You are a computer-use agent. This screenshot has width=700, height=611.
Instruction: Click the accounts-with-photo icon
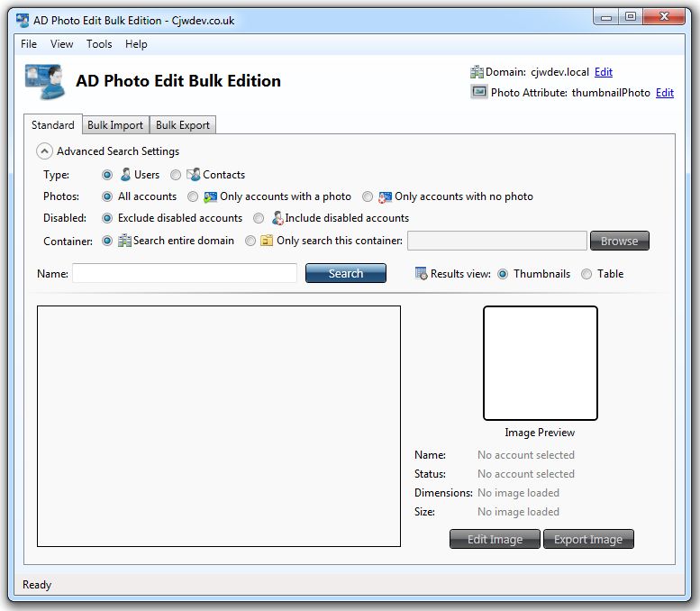tap(210, 196)
